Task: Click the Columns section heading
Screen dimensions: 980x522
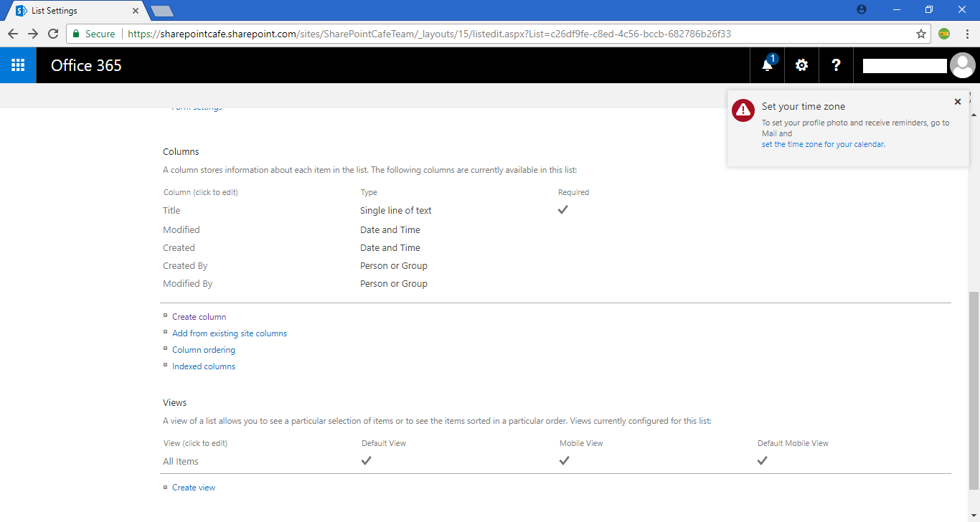Action: (181, 152)
